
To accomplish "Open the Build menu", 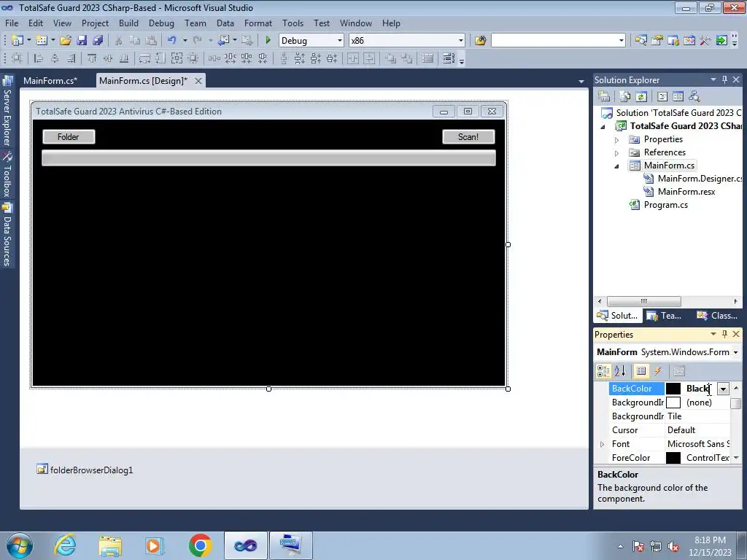I will 128,23.
